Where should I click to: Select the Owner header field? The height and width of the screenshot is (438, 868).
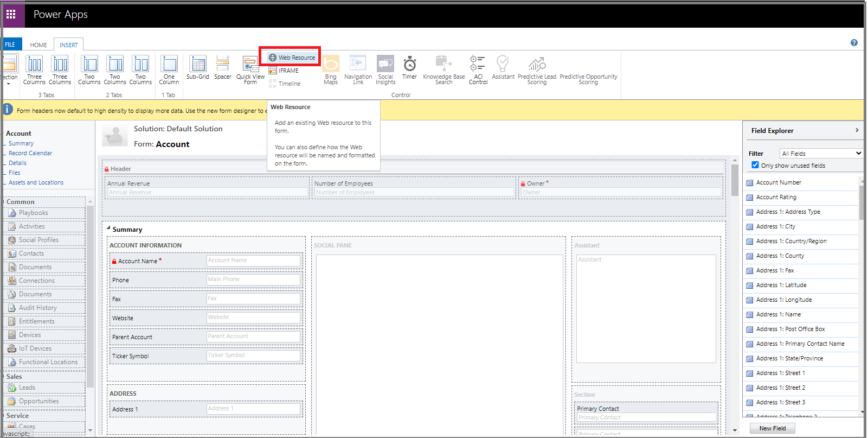[621, 188]
